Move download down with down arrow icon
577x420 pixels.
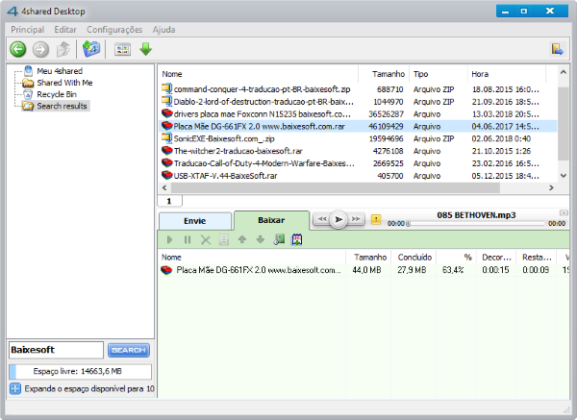(x=260, y=240)
